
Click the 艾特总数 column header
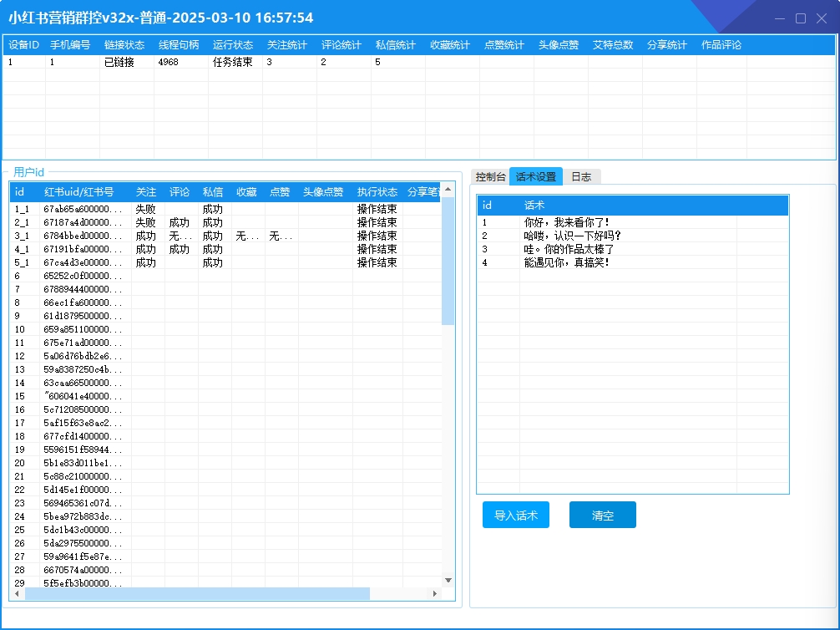[x=613, y=45]
